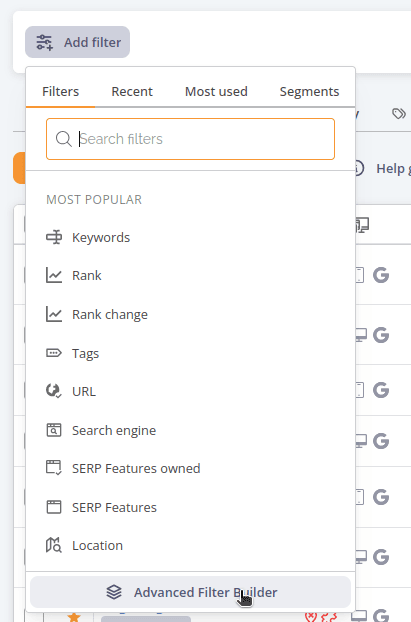Click the Keywords filter icon
Screen dimensions: 411x622
click(54, 237)
